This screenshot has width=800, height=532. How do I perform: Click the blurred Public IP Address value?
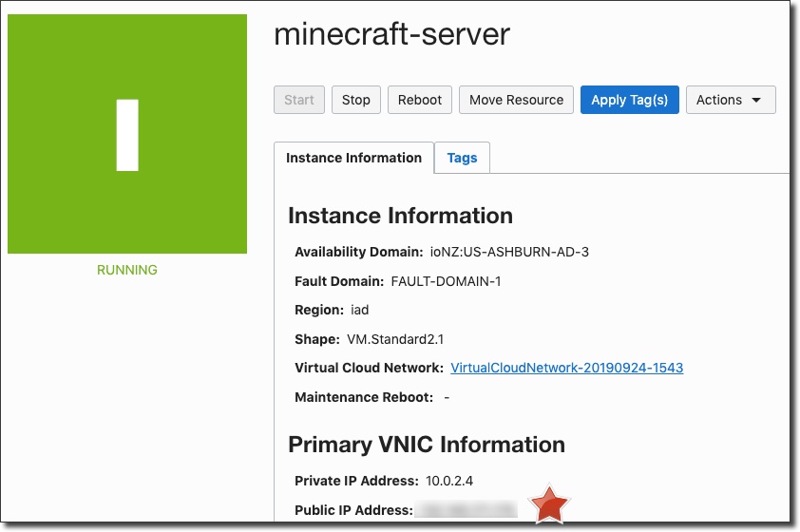[466, 509]
